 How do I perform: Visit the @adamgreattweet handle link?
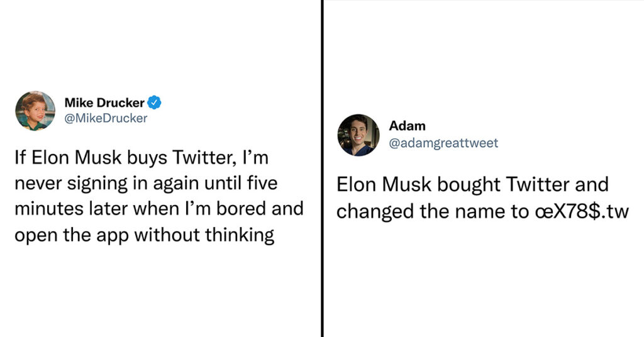pos(443,143)
